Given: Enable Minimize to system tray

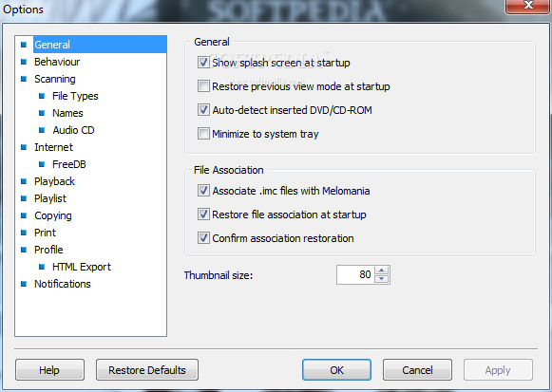Looking at the screenshot, I should (x=203, y=134).
